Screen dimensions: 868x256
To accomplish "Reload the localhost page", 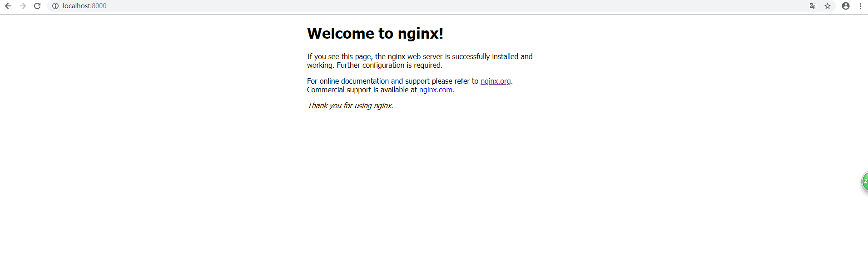I will [37, 6].
